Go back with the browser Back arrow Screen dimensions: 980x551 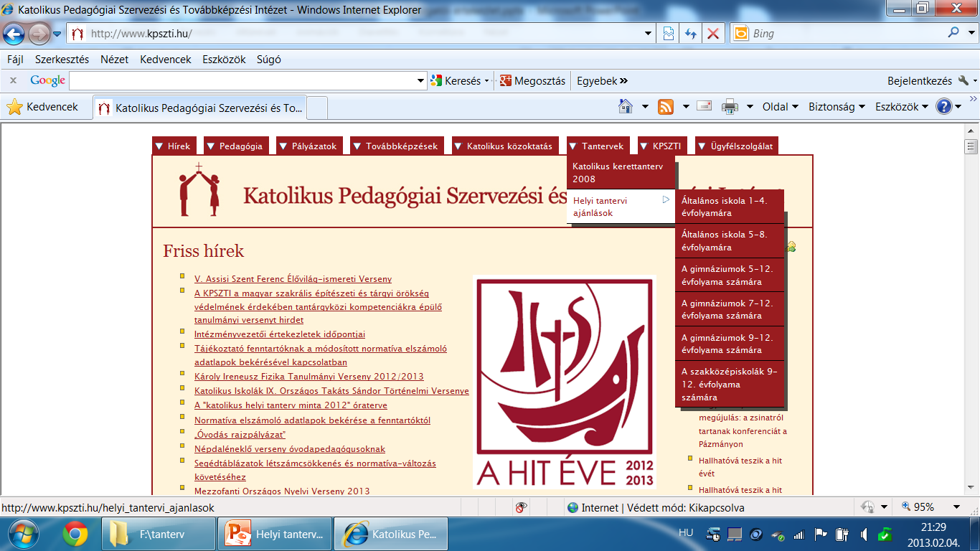14,33
